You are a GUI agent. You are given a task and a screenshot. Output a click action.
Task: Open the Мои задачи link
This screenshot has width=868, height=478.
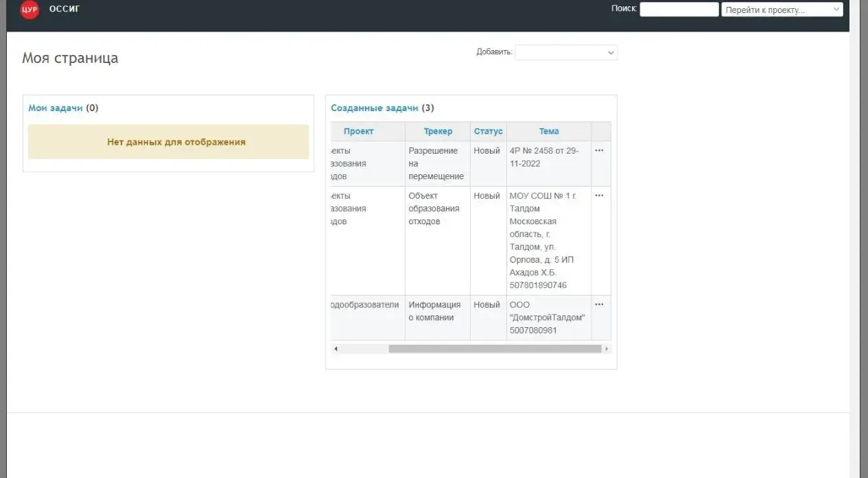click(56, 108)
